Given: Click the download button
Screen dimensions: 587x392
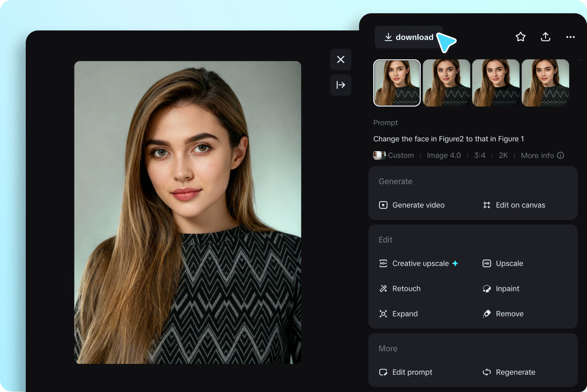Looking at the screenshot, I should point(409,37).
